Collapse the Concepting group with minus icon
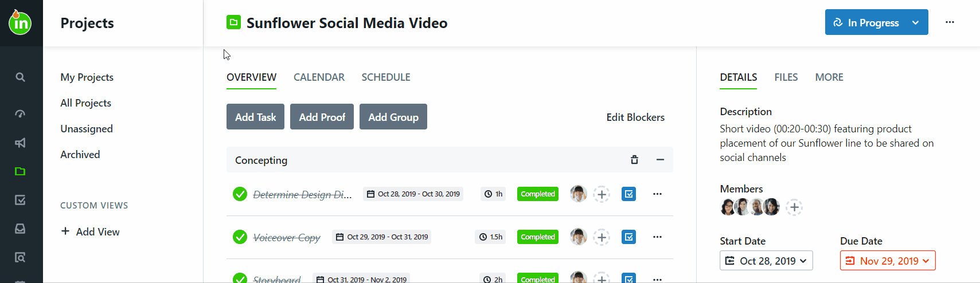Screen dimensions: 980x283 coord(660,160)
